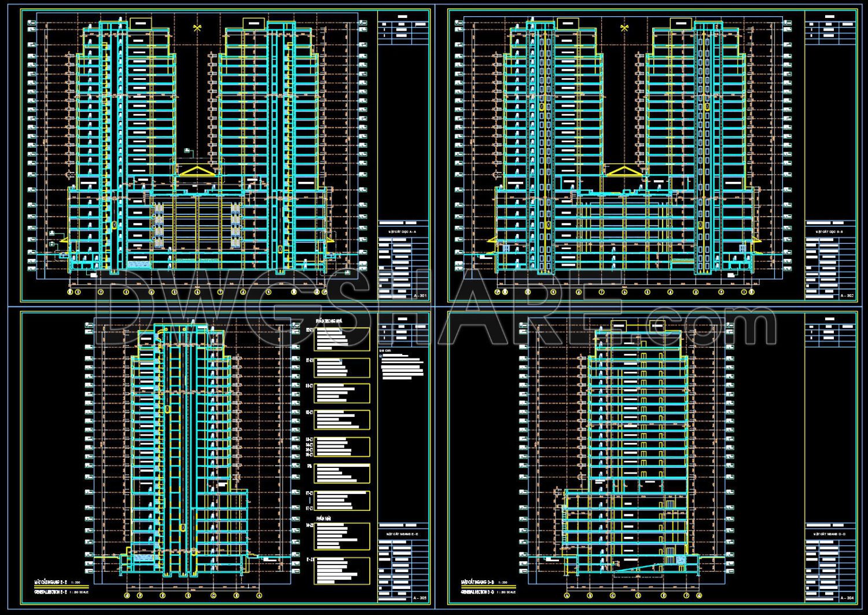This screenshot has width=868, height=615.
Task: Expand the PHẦN TRONG NHÀ notes list
Action: tap(329, 321)
